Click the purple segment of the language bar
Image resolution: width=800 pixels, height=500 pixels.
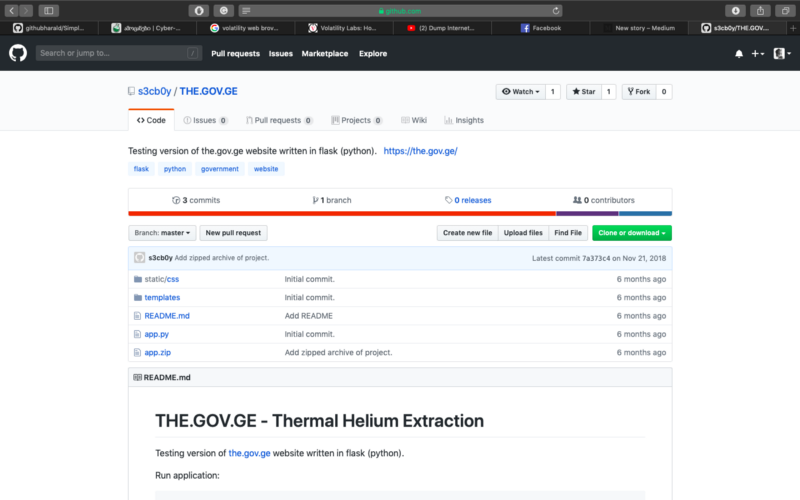(587, 214)
